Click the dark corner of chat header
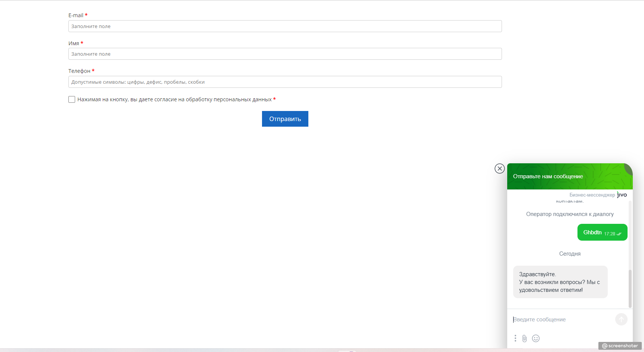The height and width of the screenshot is (352, 644). [x=629, y=168]
